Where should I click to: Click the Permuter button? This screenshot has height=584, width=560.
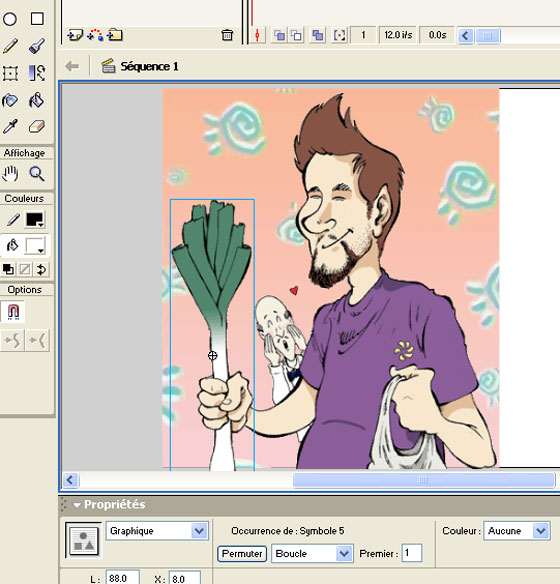242,553
